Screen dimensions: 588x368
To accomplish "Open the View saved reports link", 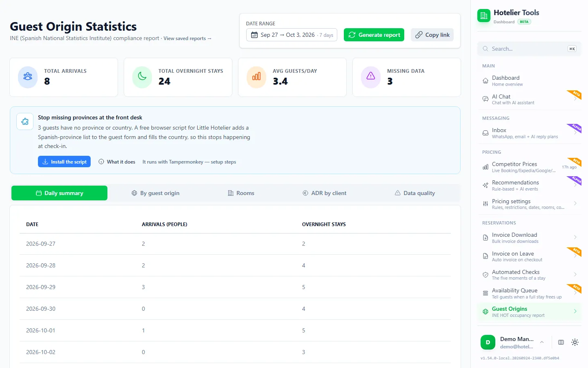I will pos(187,38).
